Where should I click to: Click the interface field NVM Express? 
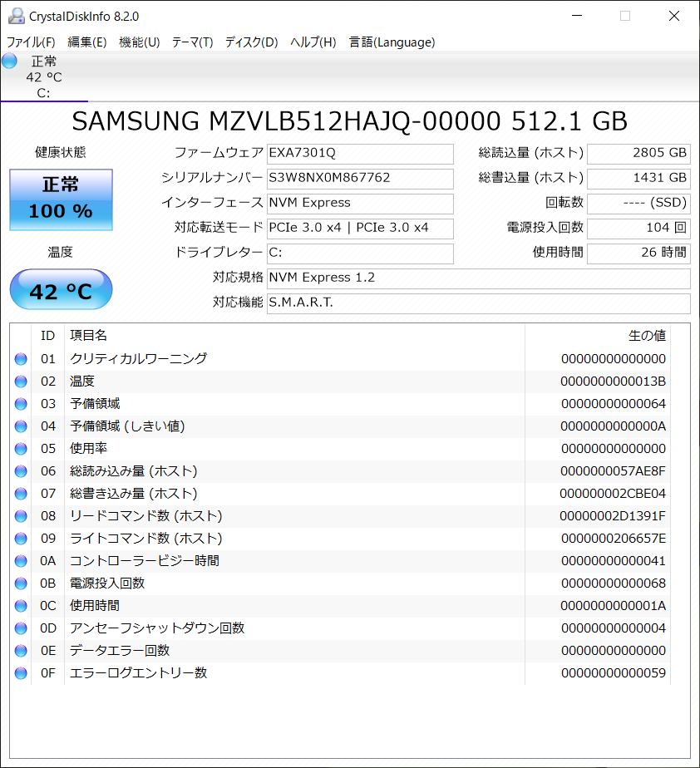(360, 204)
